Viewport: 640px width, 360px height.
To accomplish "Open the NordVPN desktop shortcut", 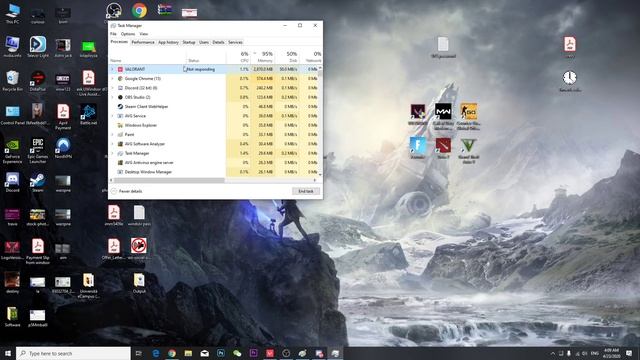I will (63, 148).
